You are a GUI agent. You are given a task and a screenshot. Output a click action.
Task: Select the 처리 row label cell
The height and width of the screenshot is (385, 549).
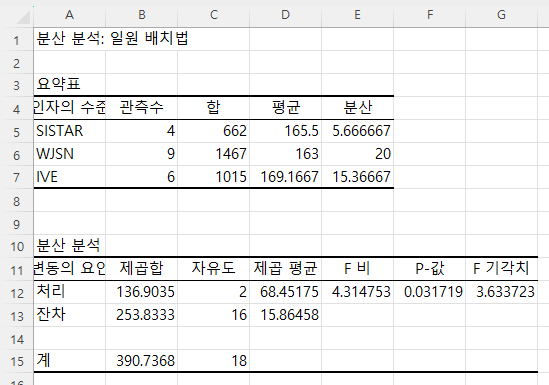pos(70,292)
